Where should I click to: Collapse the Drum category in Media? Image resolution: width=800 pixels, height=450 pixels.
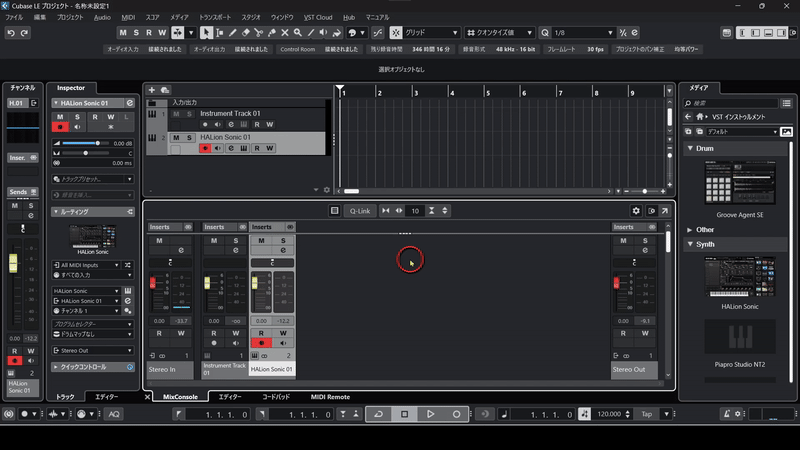(x=690, y=148)
